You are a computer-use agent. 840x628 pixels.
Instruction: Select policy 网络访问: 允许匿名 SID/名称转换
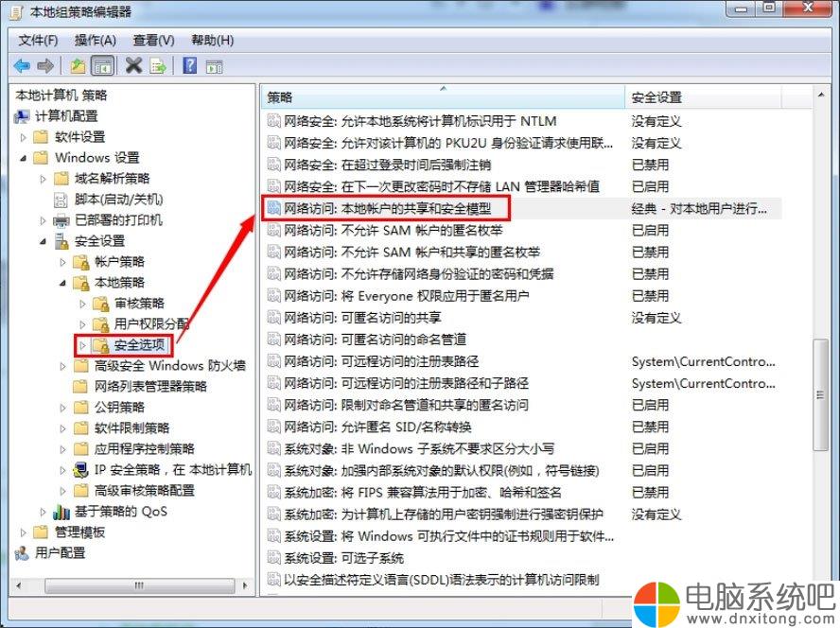[377, 427]
